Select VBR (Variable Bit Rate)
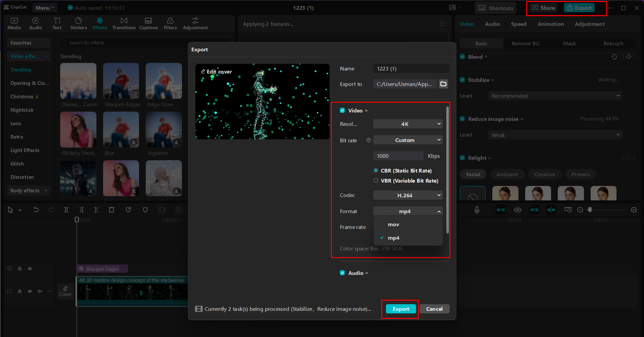The width and height of the screenshot is (644, 337). [376, 180]
